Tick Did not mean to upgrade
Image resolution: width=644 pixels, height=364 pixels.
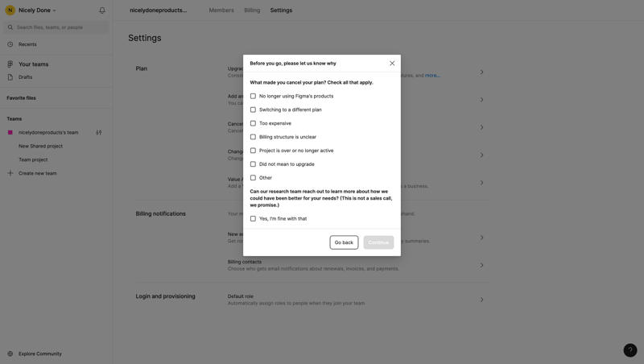[253, 164]
